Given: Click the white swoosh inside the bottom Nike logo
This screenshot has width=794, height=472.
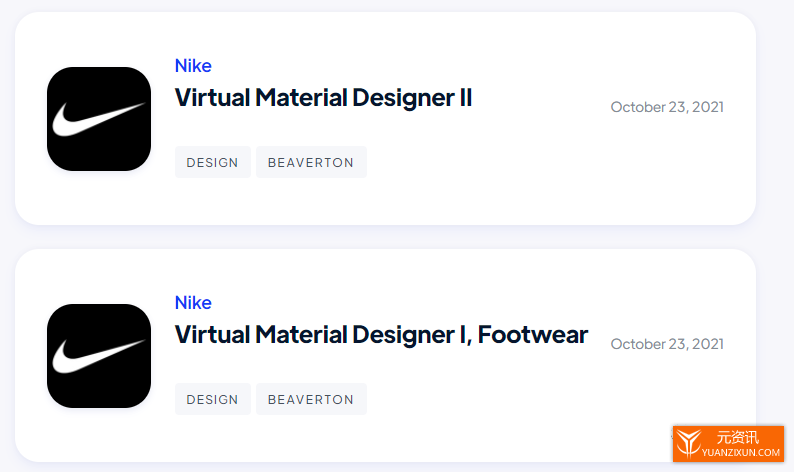Looking at the screenshot, I should 98,356.
